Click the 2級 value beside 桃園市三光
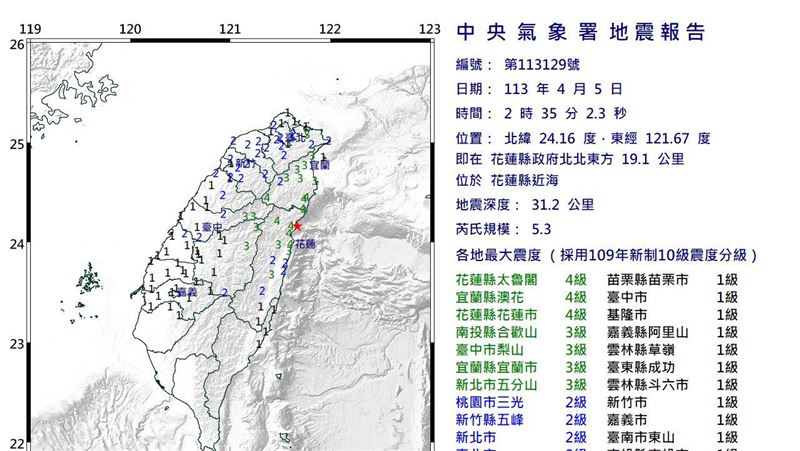Viewport: 800px width, 451px height. point(576,403)
